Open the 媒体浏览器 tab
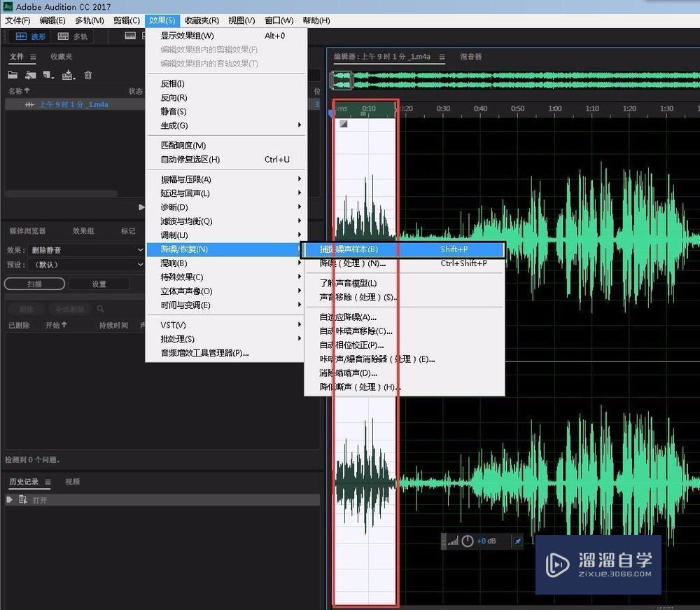Image resolution: width=700 pixels, height=610 pixels. coord(27,231)
